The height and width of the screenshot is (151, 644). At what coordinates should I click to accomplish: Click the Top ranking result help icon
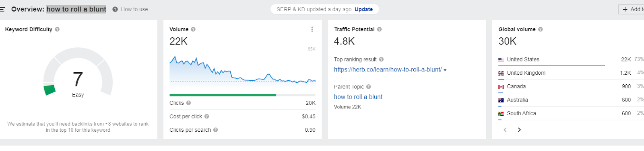point(381,59)
